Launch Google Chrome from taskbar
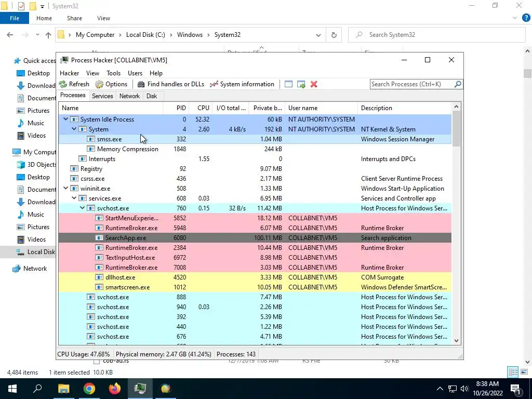Screen dimensions: 532x399 tap(89, 389)
